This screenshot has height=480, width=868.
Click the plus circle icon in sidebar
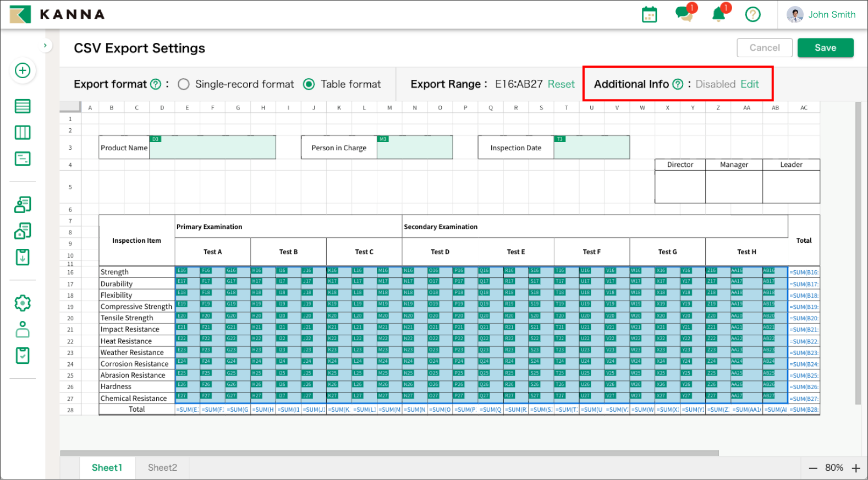pos(23,70)
